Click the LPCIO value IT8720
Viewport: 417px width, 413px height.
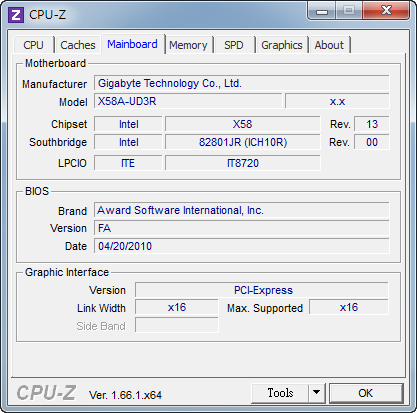[243, 163]
